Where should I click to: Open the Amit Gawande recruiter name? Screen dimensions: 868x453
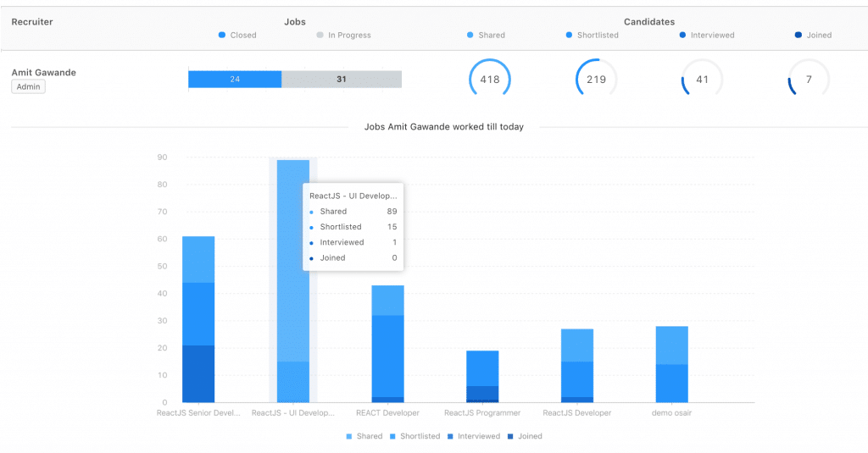44,73
